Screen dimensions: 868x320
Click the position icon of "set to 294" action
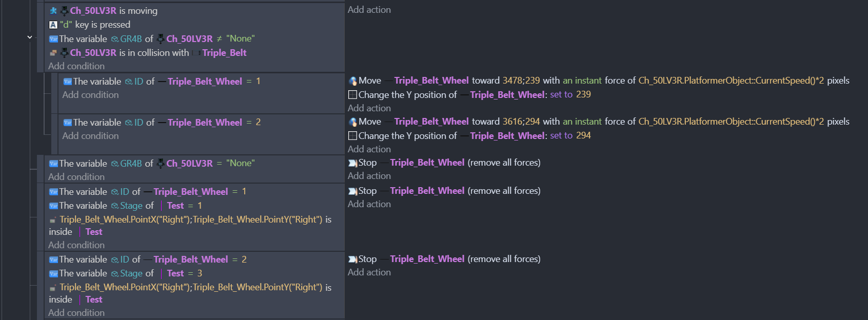click(x=352, y=136)
